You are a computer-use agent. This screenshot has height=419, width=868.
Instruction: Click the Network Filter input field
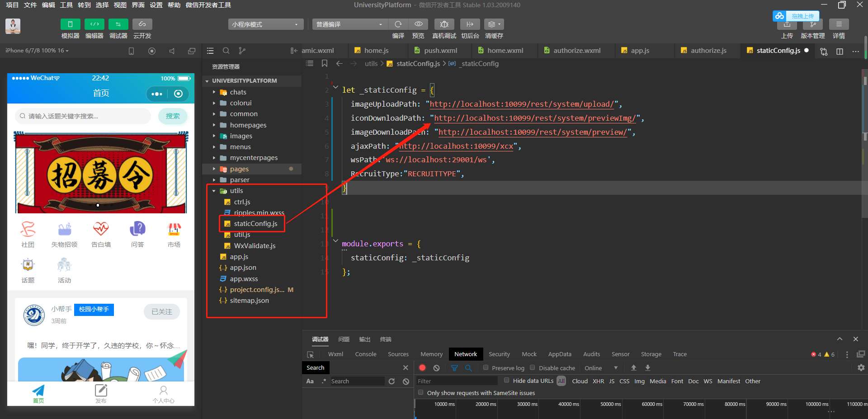(x=457, y=381)
